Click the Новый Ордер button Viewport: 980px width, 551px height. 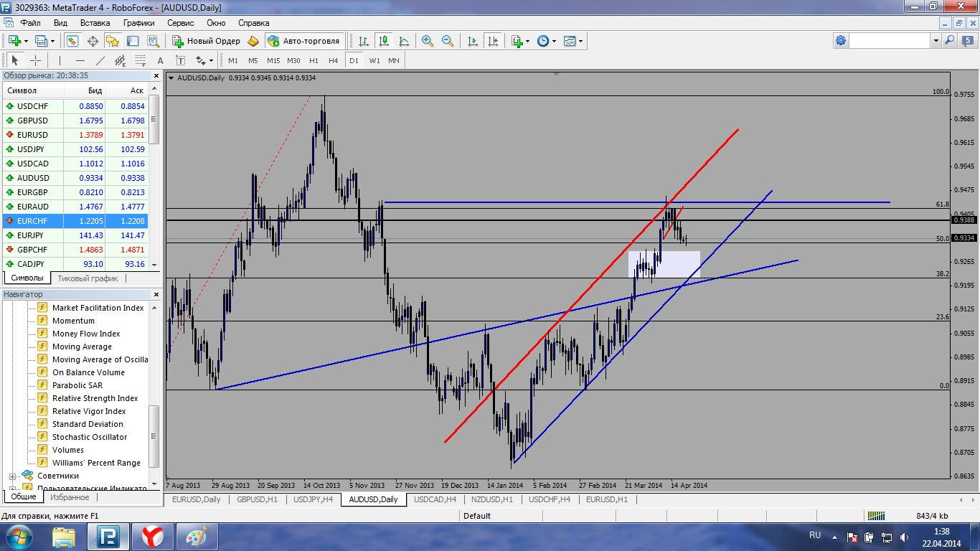click(207, 41)
